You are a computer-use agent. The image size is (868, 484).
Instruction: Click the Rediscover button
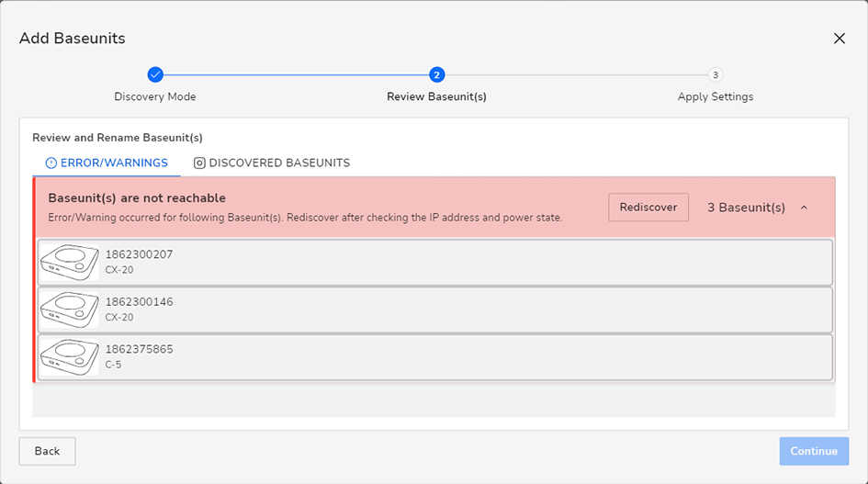(x=648, y=208)
